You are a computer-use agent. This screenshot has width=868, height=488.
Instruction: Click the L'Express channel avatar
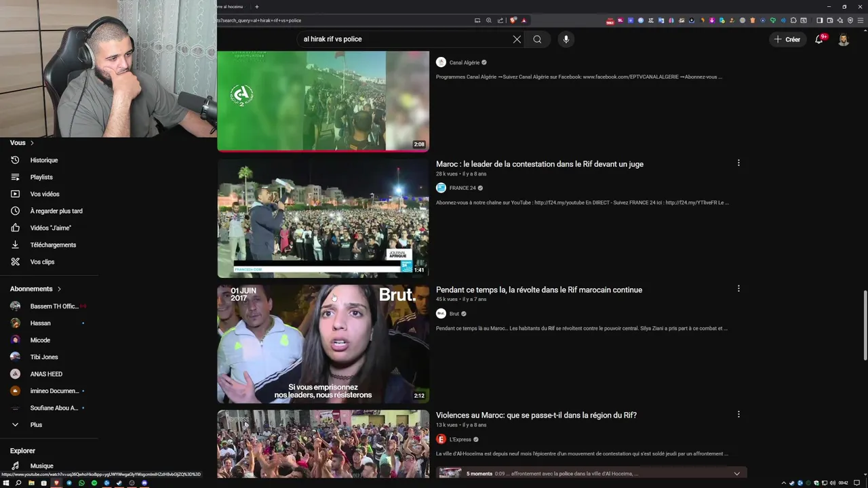click(x=441, y=439)
